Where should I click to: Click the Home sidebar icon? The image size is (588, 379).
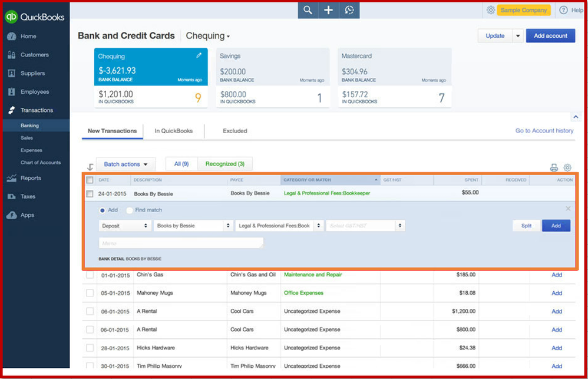[12, 37]
